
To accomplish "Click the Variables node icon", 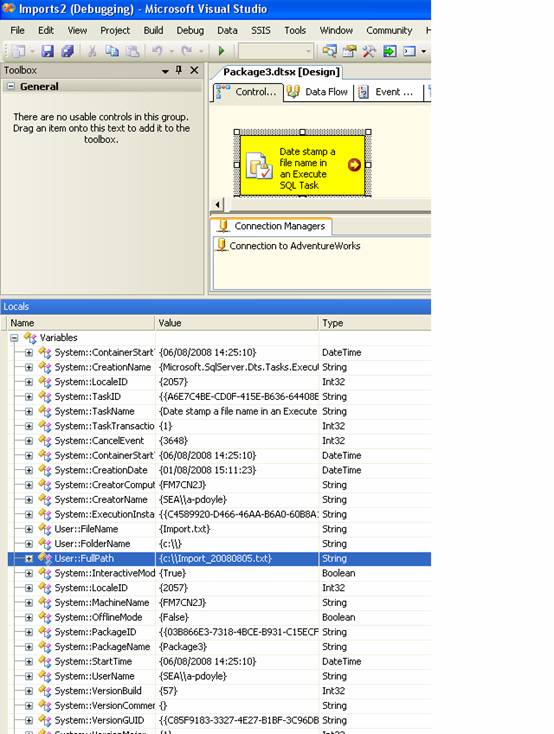I will click(30, 338).
